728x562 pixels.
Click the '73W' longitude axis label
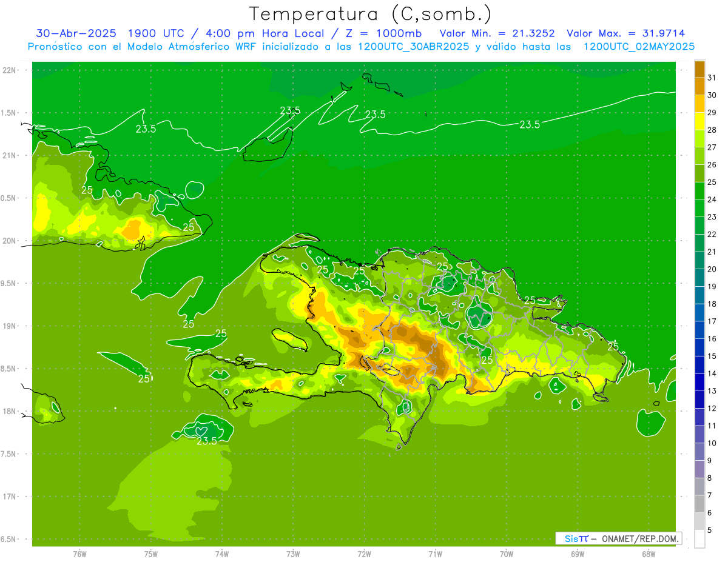[x=293, y=554]
